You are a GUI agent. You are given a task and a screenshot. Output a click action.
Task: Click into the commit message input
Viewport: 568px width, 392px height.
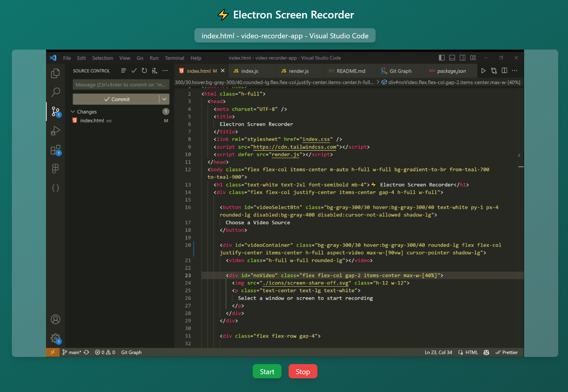click(x=121, y=85)
